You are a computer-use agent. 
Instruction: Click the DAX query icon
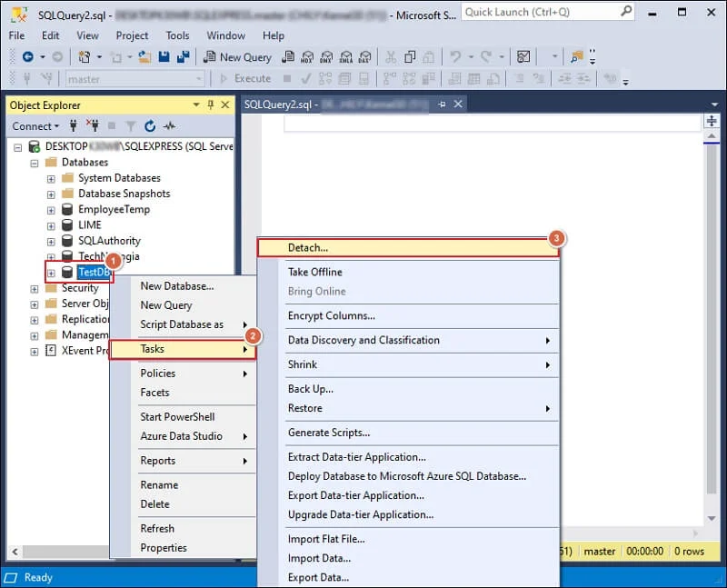click(x=365, y=57)
